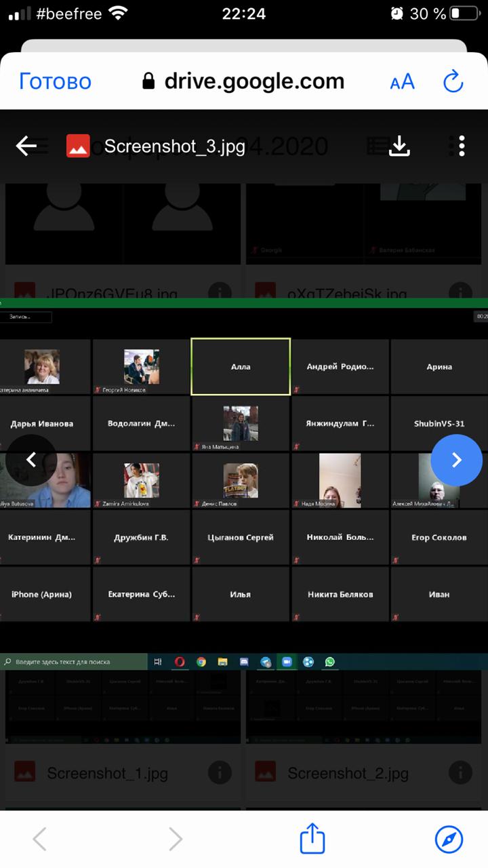Reload the page with the refresh icon
Viewport: 488px width, 868px height.
[x=453, y=82]
